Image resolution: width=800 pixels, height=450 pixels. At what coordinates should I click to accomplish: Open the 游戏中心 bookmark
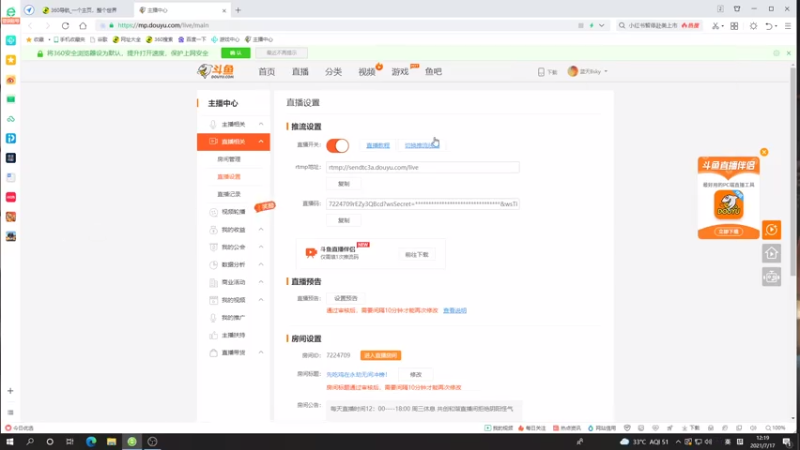225,39
